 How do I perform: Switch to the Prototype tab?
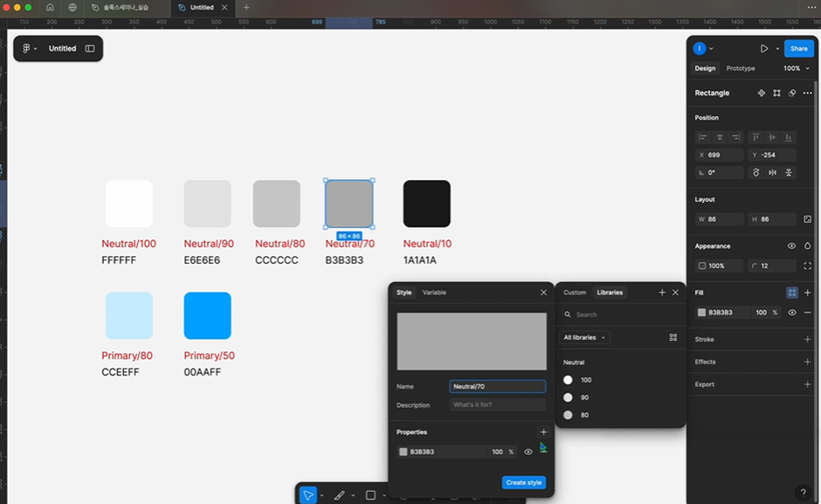pyautogui.click(x=741, y=68)
